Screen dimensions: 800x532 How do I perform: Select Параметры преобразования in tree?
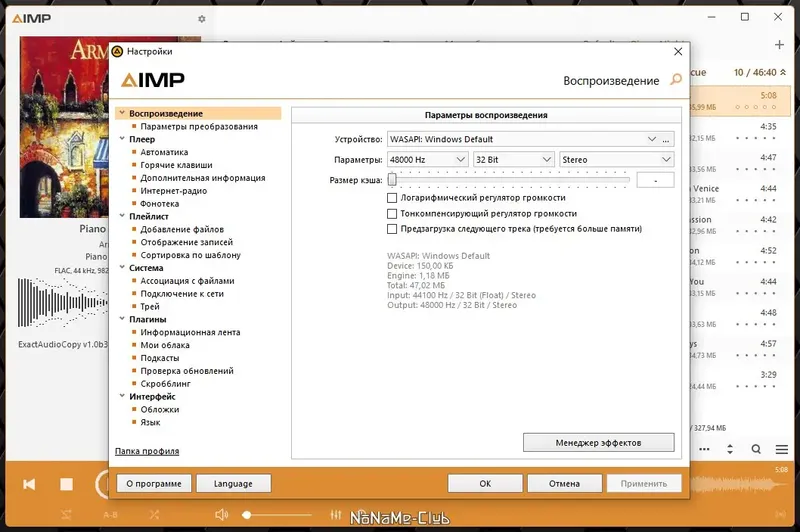[x=199, y=126]
